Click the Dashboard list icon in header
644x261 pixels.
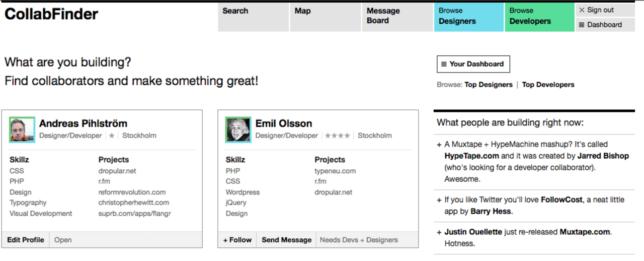(581, 25)
